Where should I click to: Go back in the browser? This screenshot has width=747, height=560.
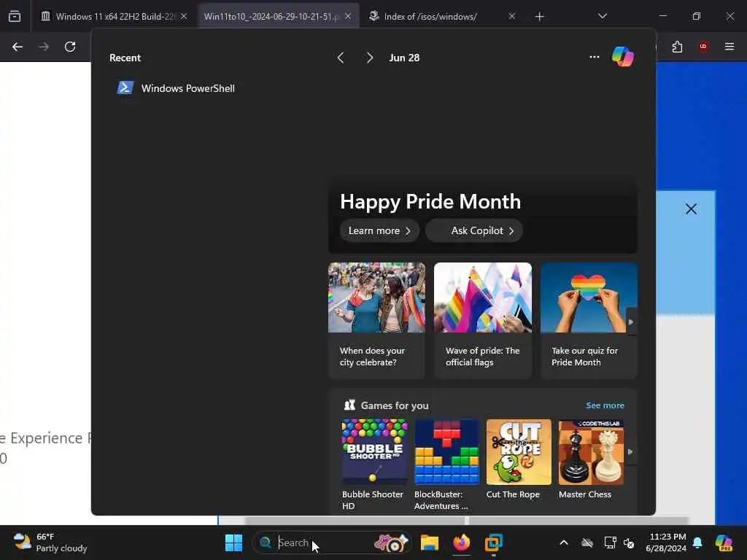(18, 47)
